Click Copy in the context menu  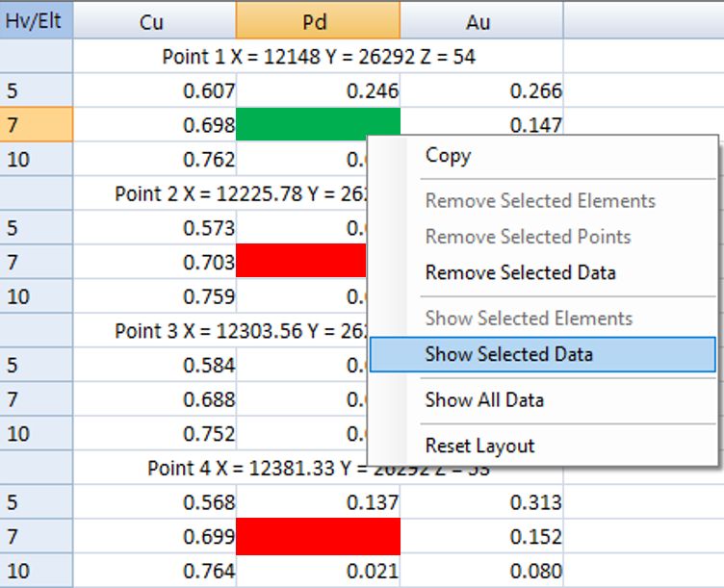click(448, 156)
